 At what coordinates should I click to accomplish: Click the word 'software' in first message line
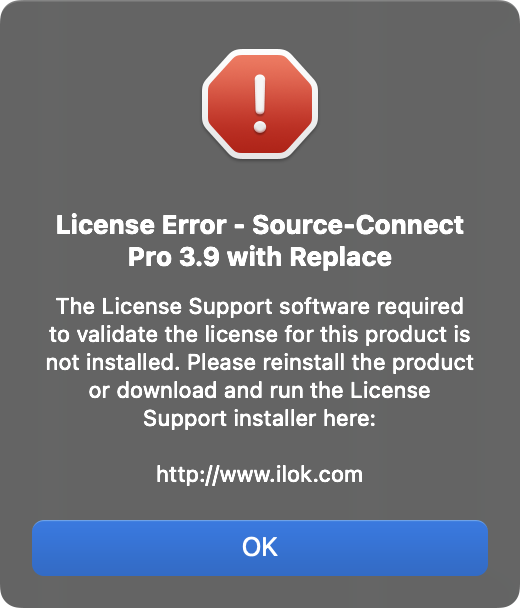pyautogui.click(x=325, y=307)
